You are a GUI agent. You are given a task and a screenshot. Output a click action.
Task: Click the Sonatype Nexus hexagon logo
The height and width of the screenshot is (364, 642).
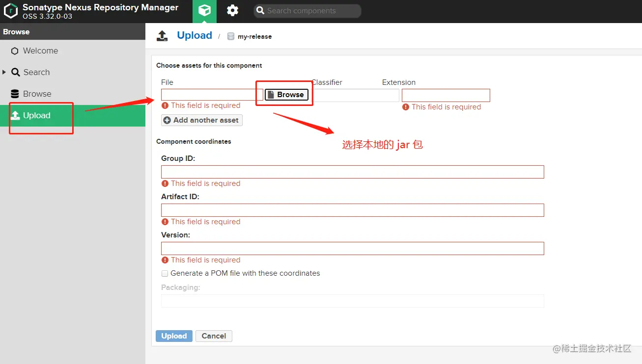point(11,11)
